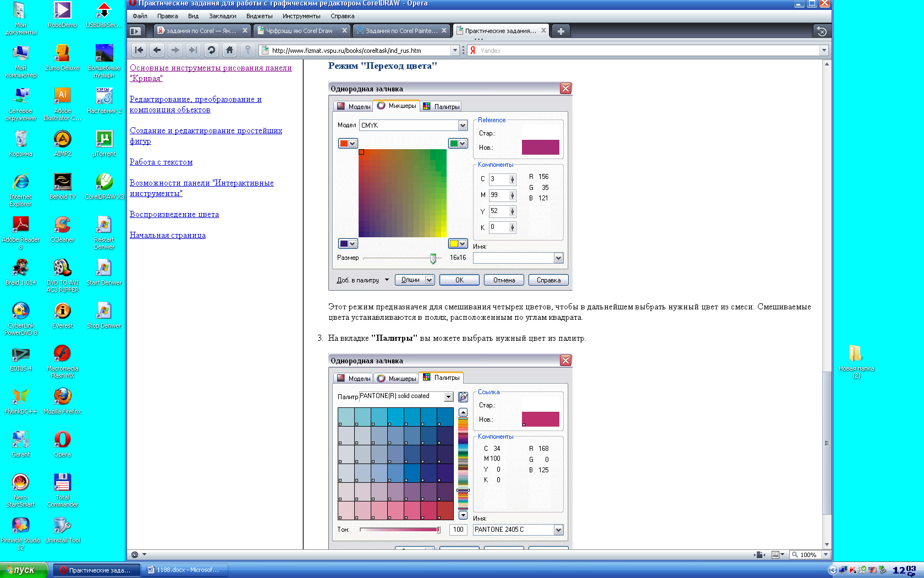Viewport: 924px width, 578px height.
Task: Expand the Yandex search field dropdown
Action: click(x=824, y=50)
